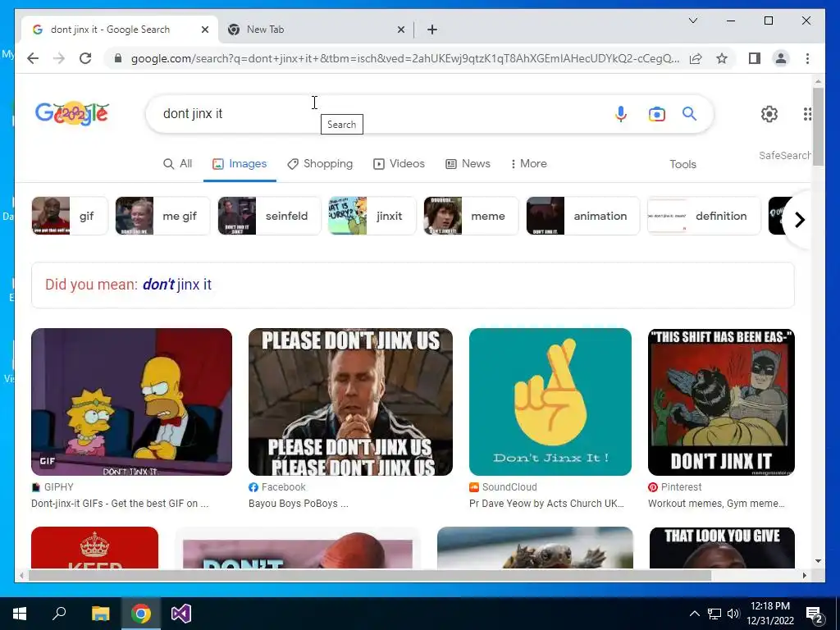This screenshot has width=840, height=630.
Task: Open Chrome profile avatar menu
Action: tap(781, 58)
